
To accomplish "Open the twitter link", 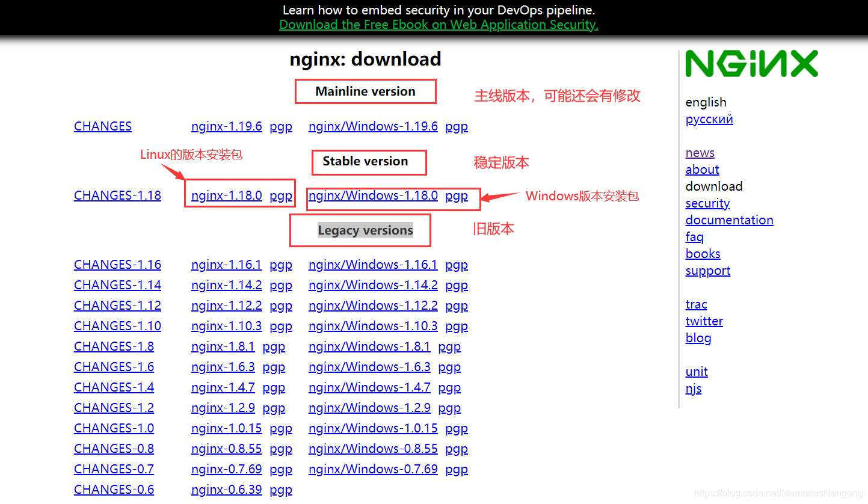I will click(704, 321).
